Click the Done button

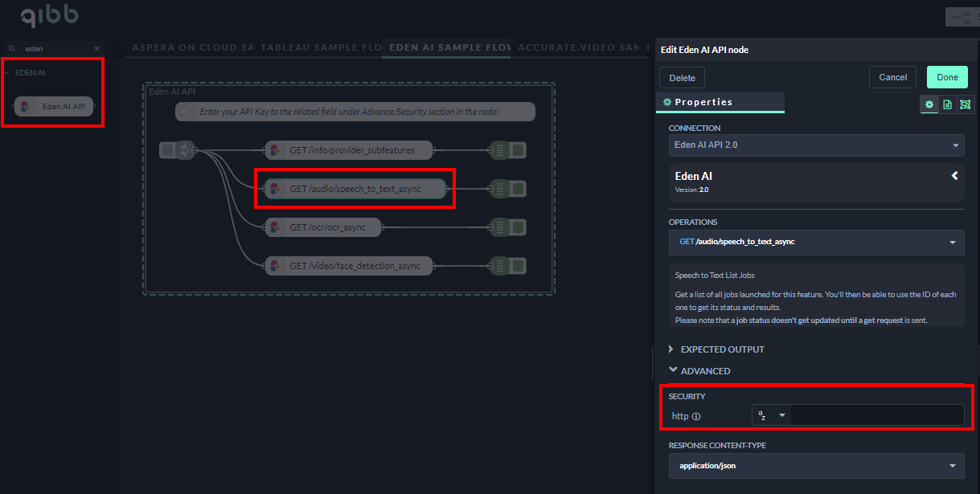tap(947, 77)
